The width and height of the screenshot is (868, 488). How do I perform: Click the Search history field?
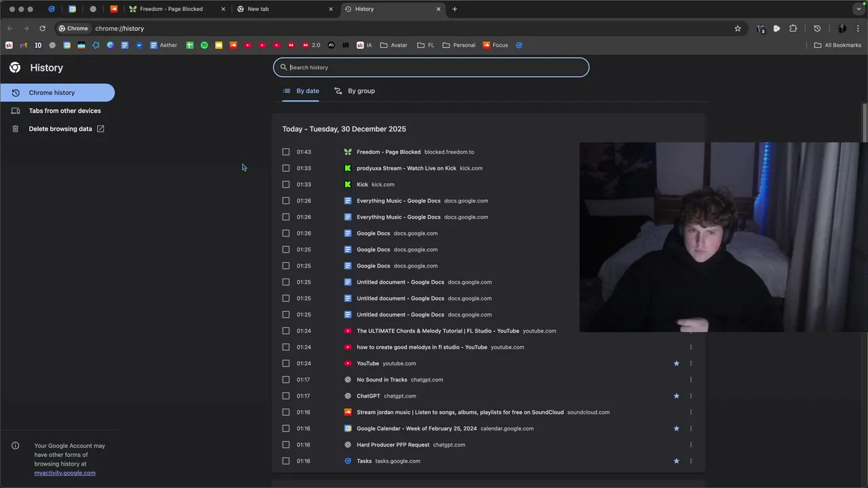[431, 67]
